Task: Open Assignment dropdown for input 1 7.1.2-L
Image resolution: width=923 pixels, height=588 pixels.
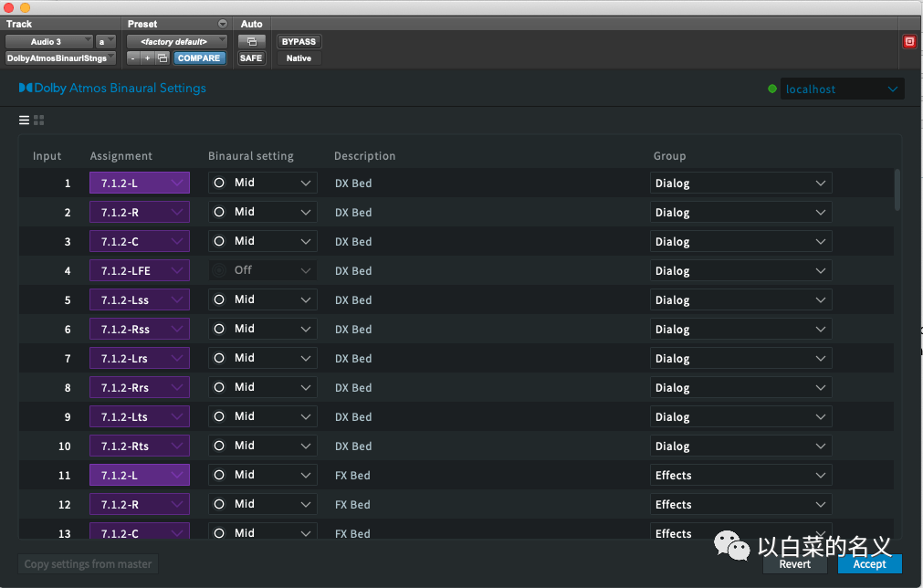Action: point(140,183)
